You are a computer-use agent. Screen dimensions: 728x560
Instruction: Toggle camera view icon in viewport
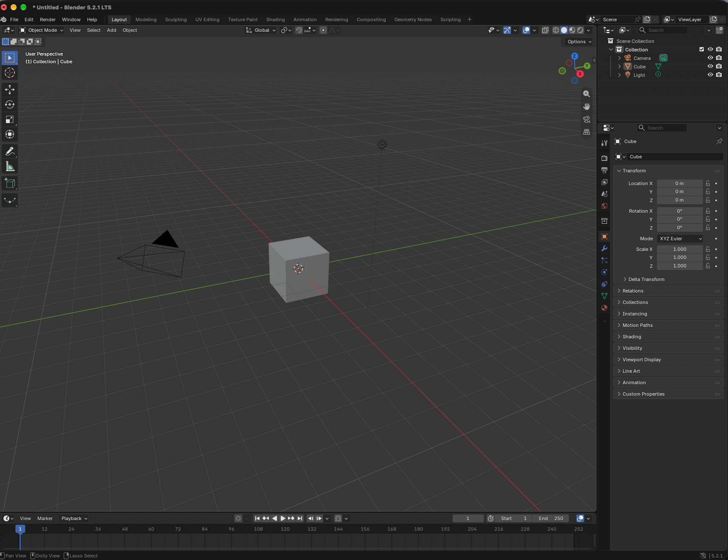[587, 119]
